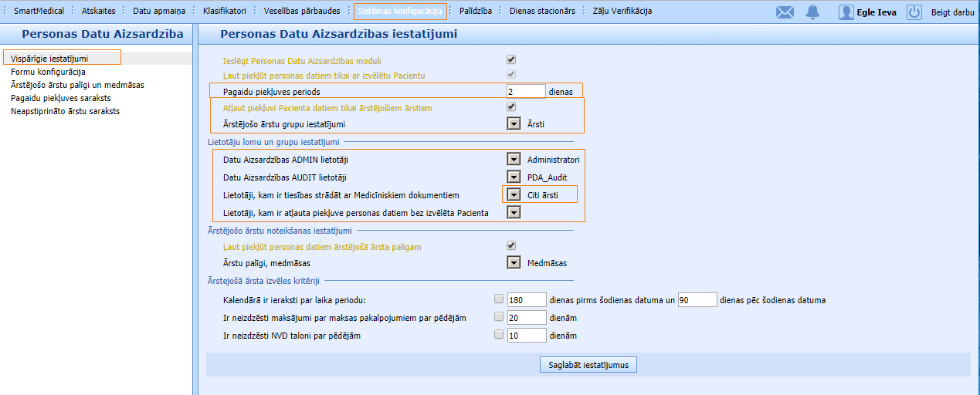Screen dimensions: 980x395
Task: Open dropdown for access without selected patient
Action: click(514, 213)
